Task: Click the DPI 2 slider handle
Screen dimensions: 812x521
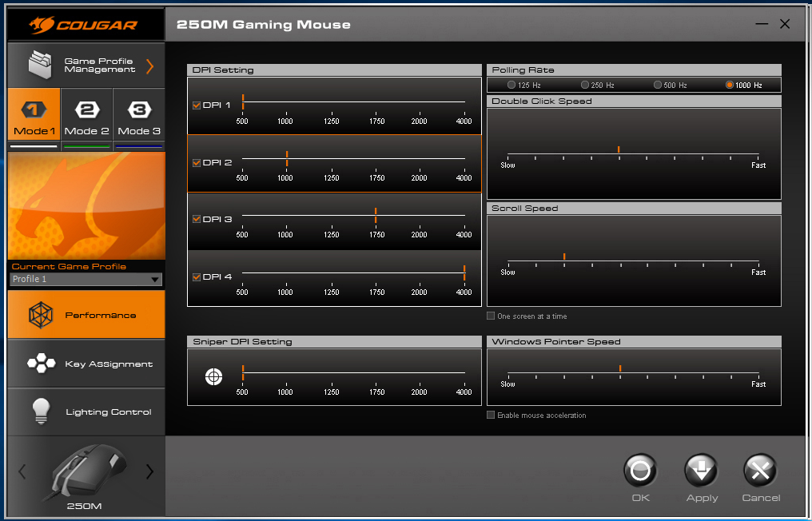Action: [287, 158]
